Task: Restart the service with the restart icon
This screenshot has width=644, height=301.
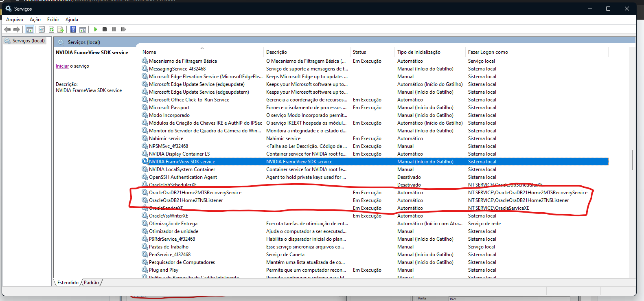Action: pos(123,29)
